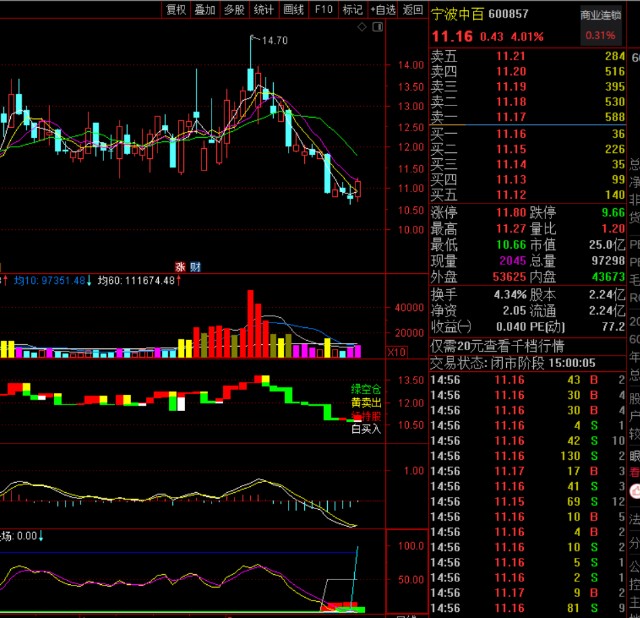
Task: Click the blue 财 marker icon
Action: pos(195,266)
